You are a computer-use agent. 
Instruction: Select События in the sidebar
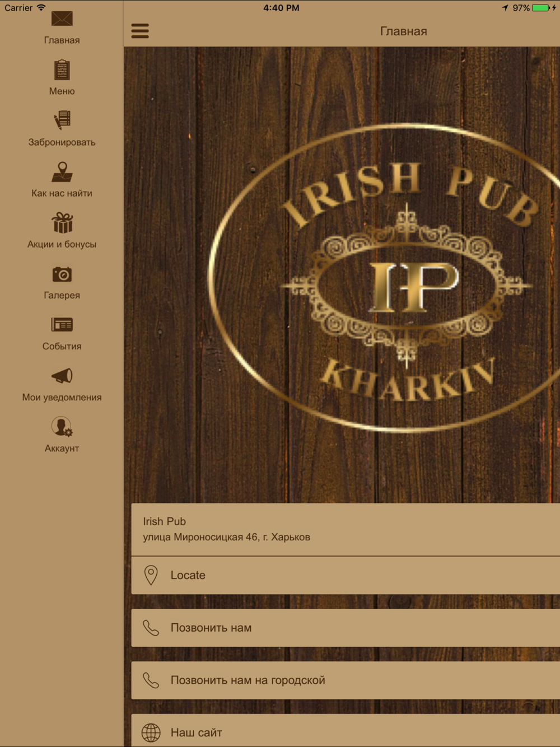[62, 346]
